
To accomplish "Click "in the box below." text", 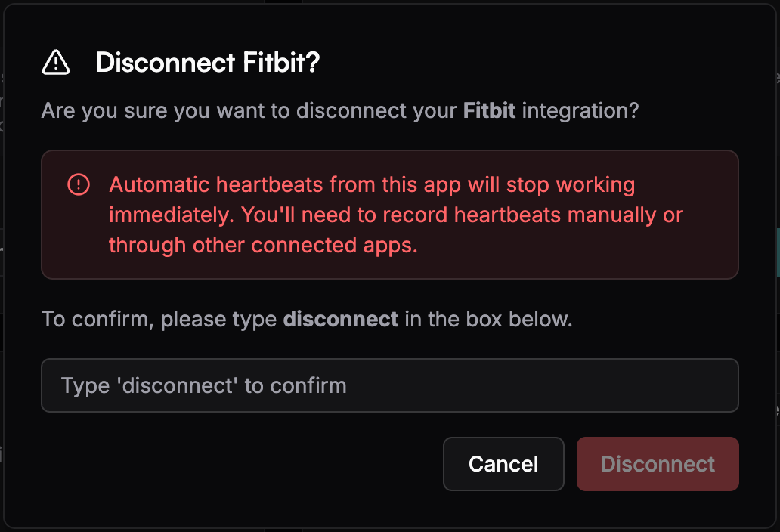I will [x=488, y=319].
